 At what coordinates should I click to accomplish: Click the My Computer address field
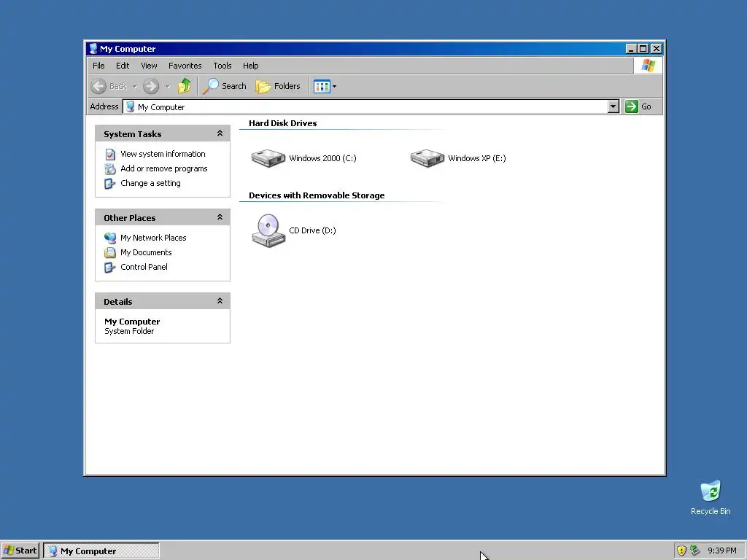[x=365, y=106]
